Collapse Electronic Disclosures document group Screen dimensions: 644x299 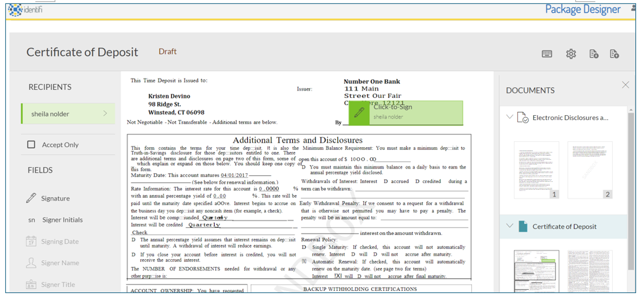pos(510,117)
